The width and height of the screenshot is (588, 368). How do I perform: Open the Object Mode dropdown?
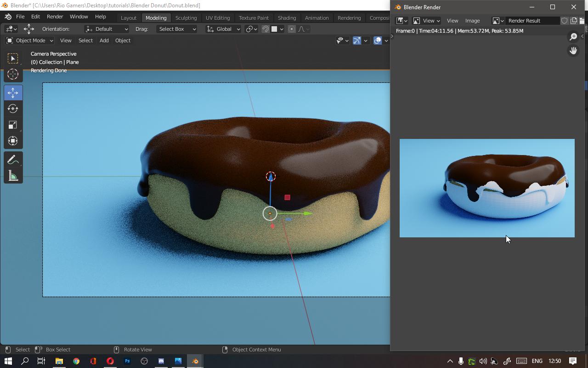click(x=29, y=40)
